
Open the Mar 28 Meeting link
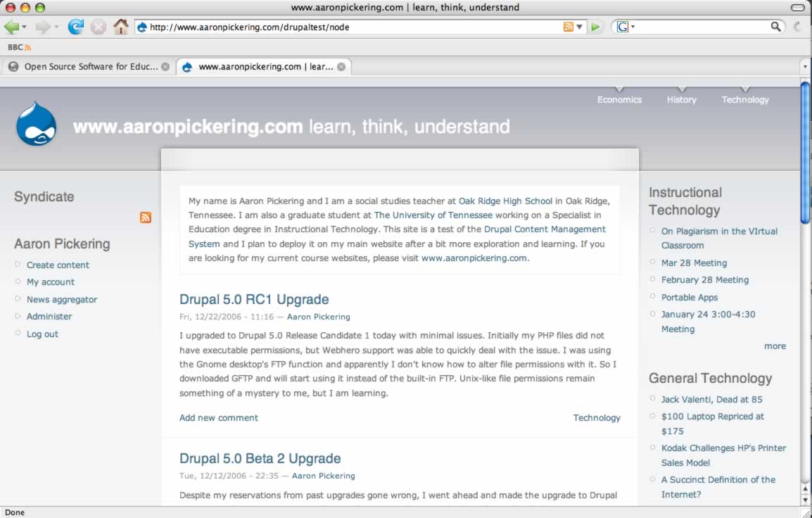[x=694, y=263]
